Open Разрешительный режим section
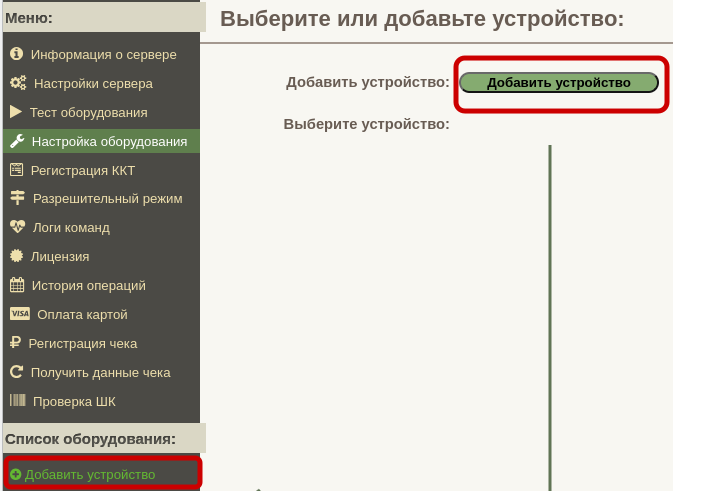This screenshot has width=718, height=491. (x=108, y=199)
